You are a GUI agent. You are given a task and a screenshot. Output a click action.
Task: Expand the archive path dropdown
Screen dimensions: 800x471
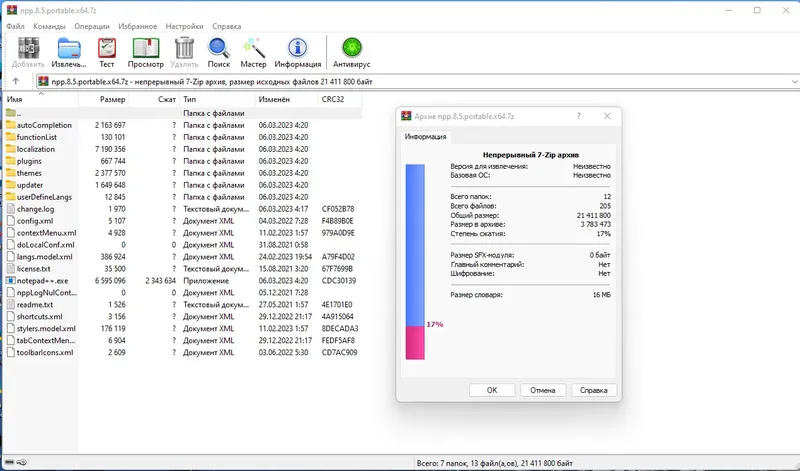(794, 82)
